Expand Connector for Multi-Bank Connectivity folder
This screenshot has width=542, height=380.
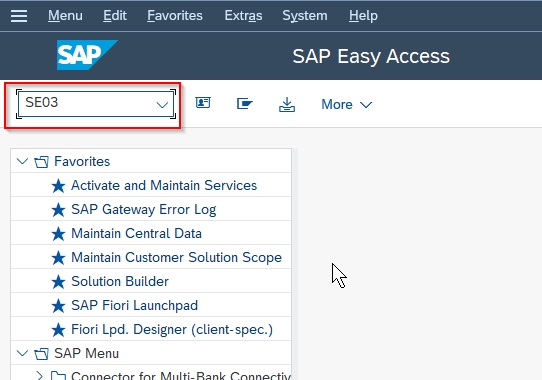(x=39, y=376)
